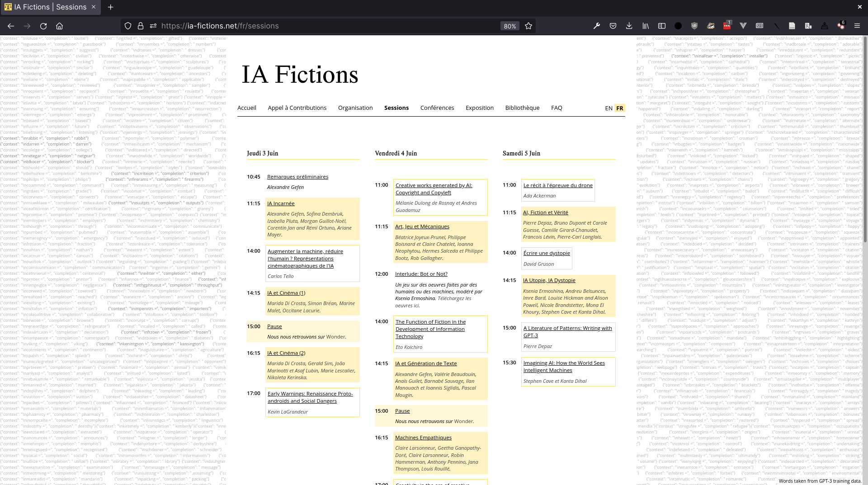Open the Bibliothèque page

(522, 108)
